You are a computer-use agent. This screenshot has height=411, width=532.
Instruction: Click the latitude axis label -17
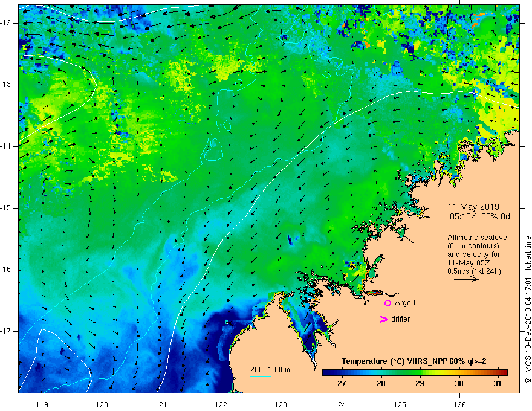tap(7, 331)
